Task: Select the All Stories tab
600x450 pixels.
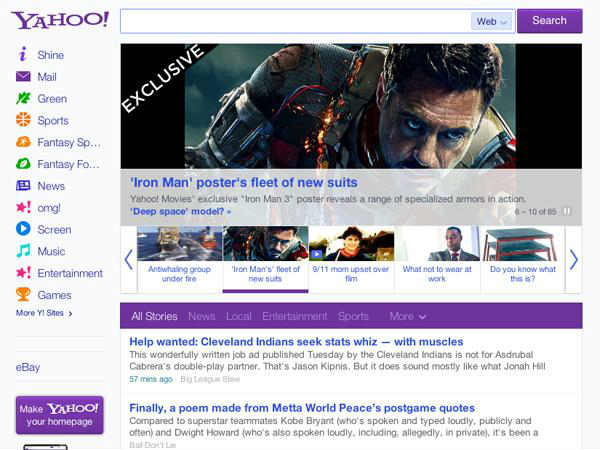Action: pos(154,316)
